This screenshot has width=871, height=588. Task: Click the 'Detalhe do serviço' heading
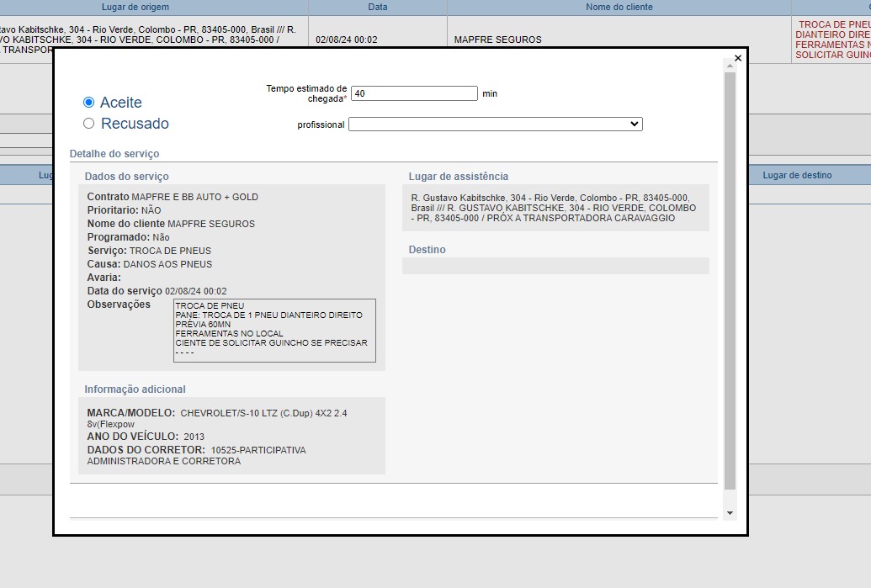114,154
